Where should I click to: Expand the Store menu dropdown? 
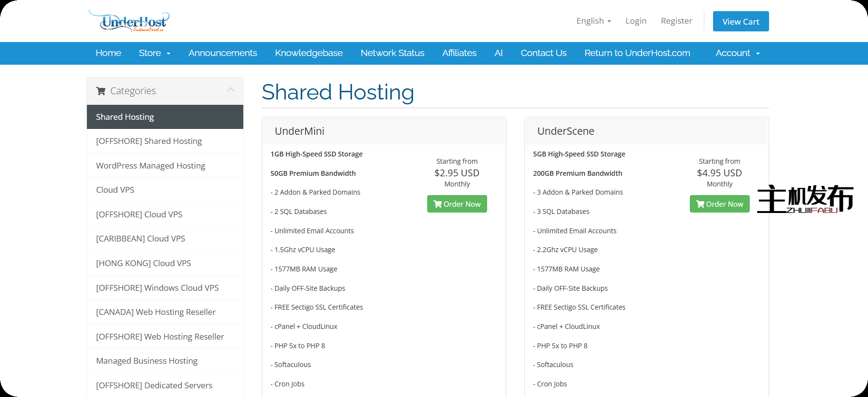[x=154, y=53]
